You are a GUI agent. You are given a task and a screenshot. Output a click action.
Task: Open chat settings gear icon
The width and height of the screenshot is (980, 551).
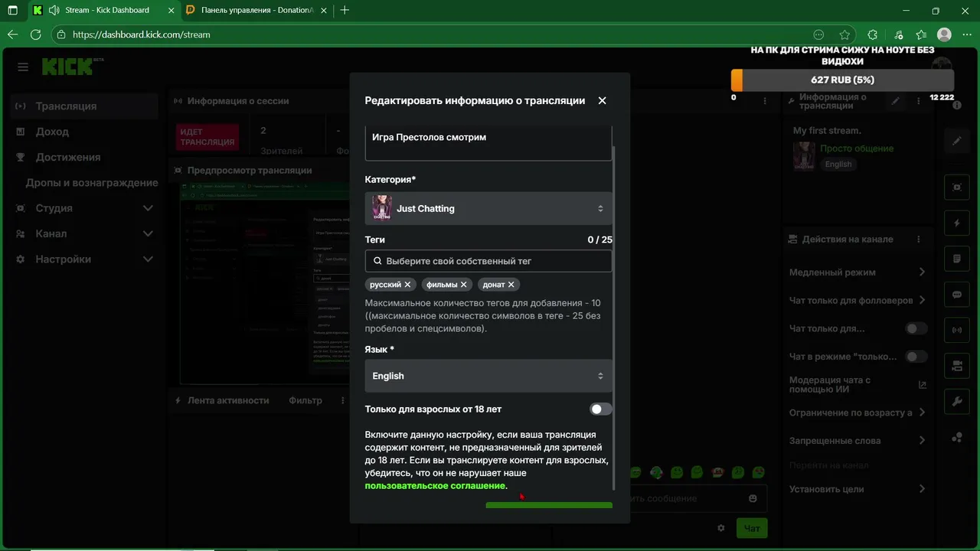[720, 528]
